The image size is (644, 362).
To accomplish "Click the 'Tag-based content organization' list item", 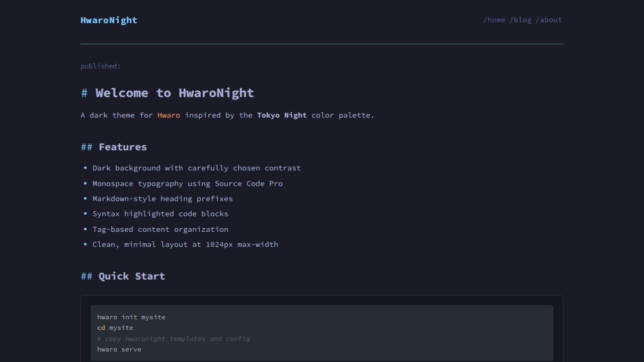I will pyautogui.click(x=160, y=229).
